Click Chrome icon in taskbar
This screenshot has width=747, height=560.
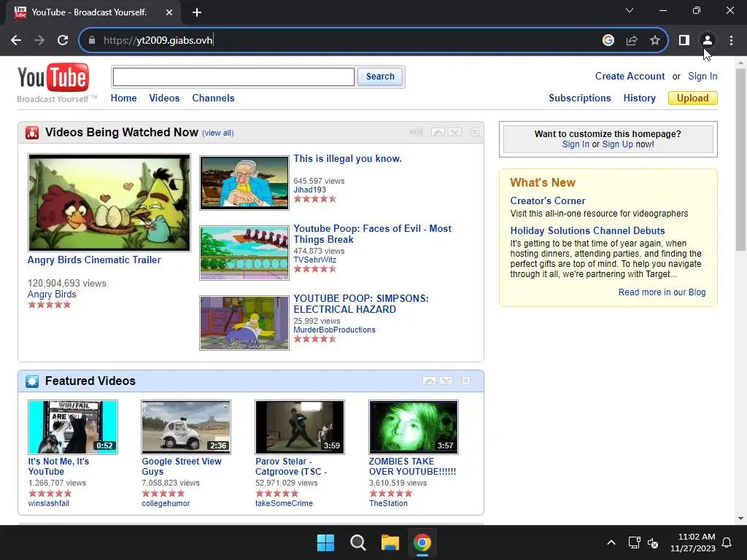(422, 542)
